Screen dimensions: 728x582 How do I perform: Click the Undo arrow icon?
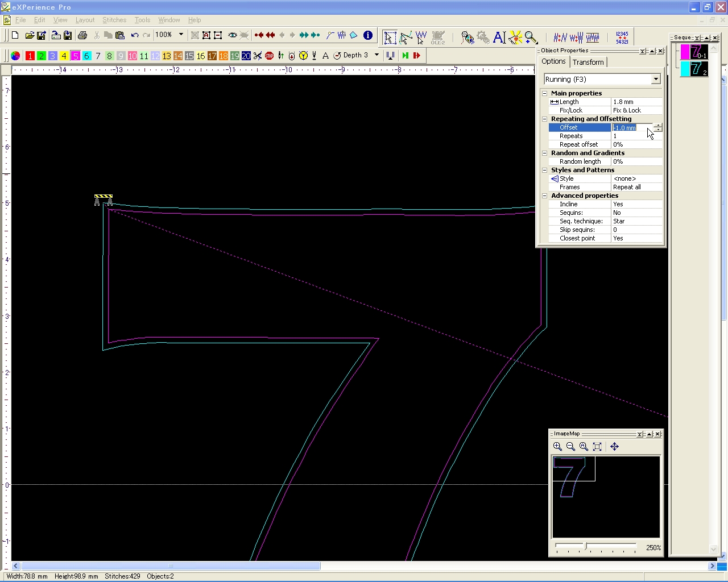(x=135, y=35)
